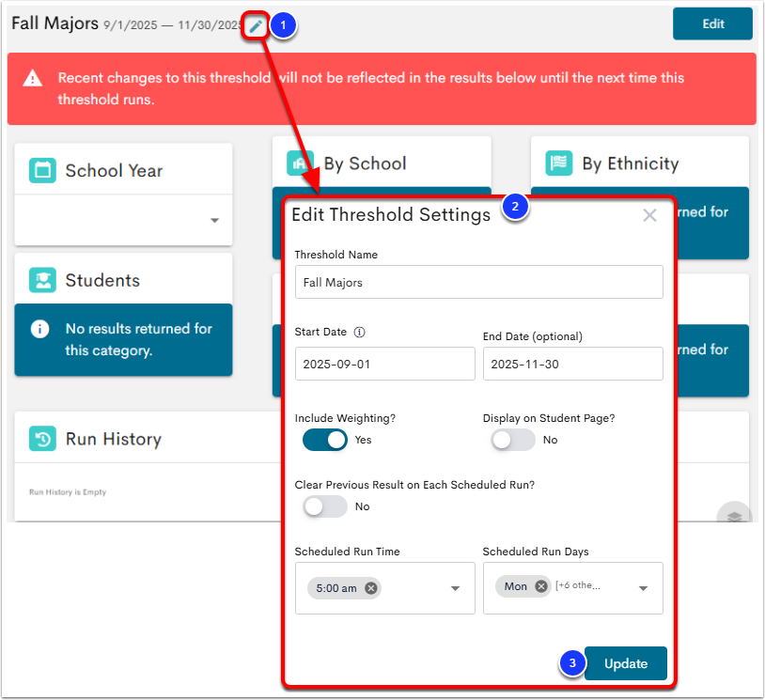Image resolution: width=765 pixels, height=700 pixels.
Task: Remove the 5:00 am time chip
Action: point(371,588)
